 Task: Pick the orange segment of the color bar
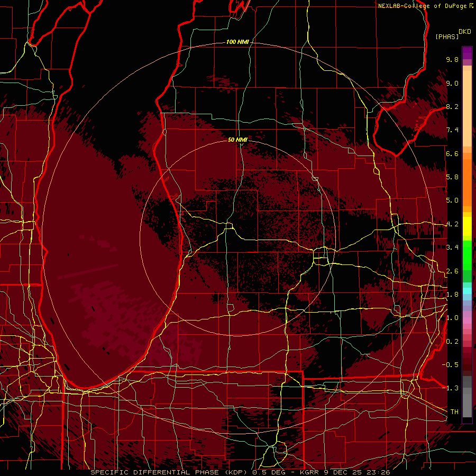tap(467, 182)
